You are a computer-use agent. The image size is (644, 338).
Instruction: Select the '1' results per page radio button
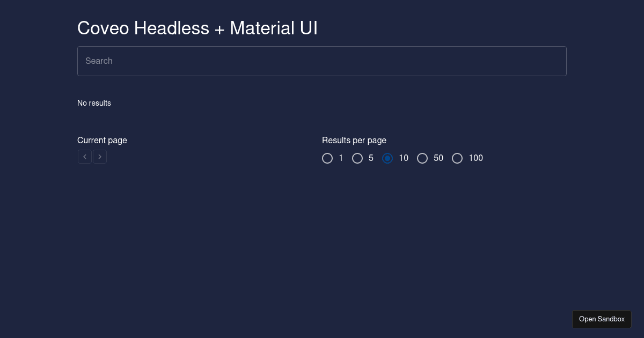[x=327, y=158]
